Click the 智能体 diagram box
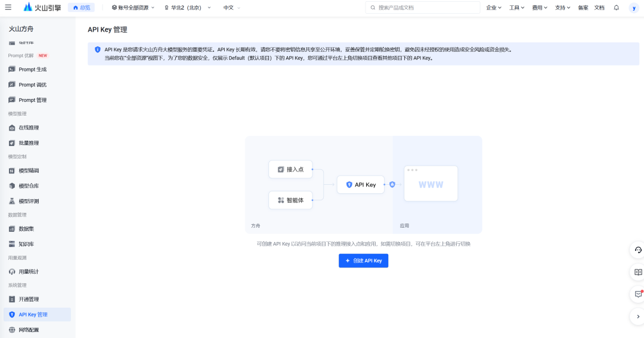 (x=290, y=200)
